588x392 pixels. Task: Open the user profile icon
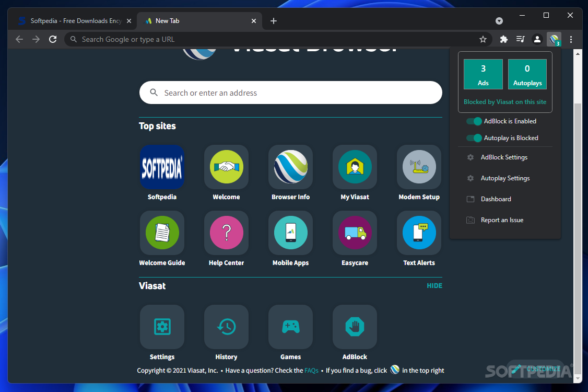[x=537, y=39]
